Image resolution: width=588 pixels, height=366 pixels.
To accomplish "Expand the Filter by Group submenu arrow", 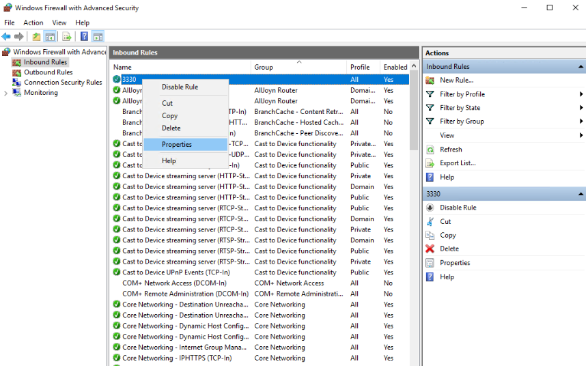I will 581,122.
